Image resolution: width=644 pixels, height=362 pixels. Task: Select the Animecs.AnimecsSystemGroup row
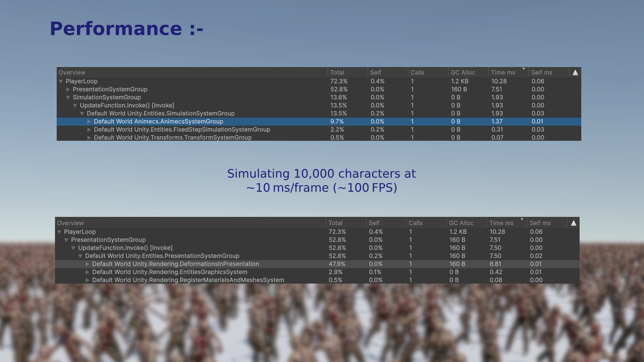158,122
